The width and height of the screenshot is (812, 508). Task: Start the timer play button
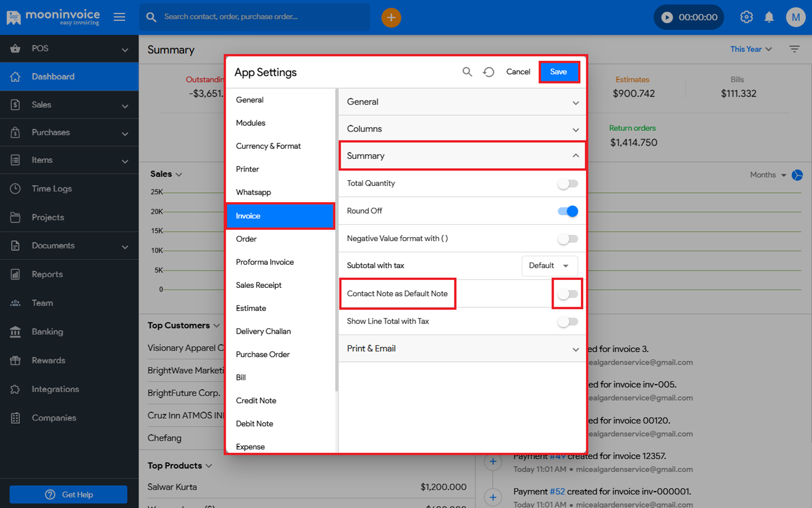[667, 17]
